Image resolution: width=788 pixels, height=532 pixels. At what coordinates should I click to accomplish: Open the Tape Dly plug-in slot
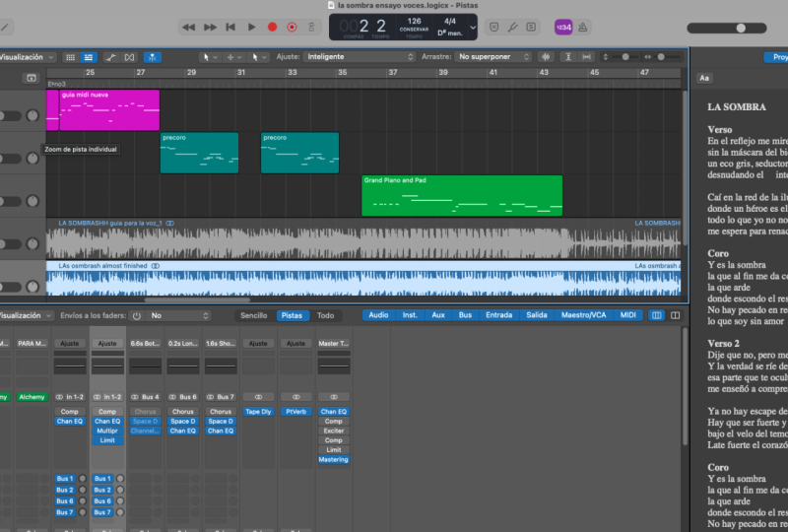(258, 412)
